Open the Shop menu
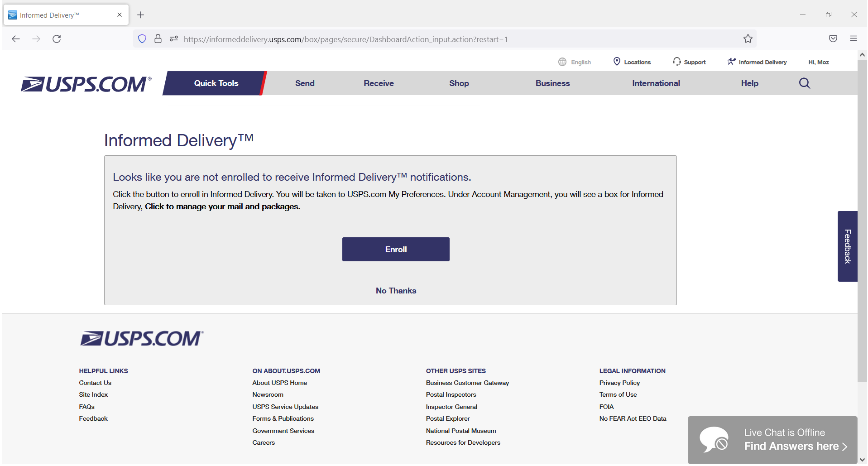The image size is (868, 466). [x=459, y=83]
